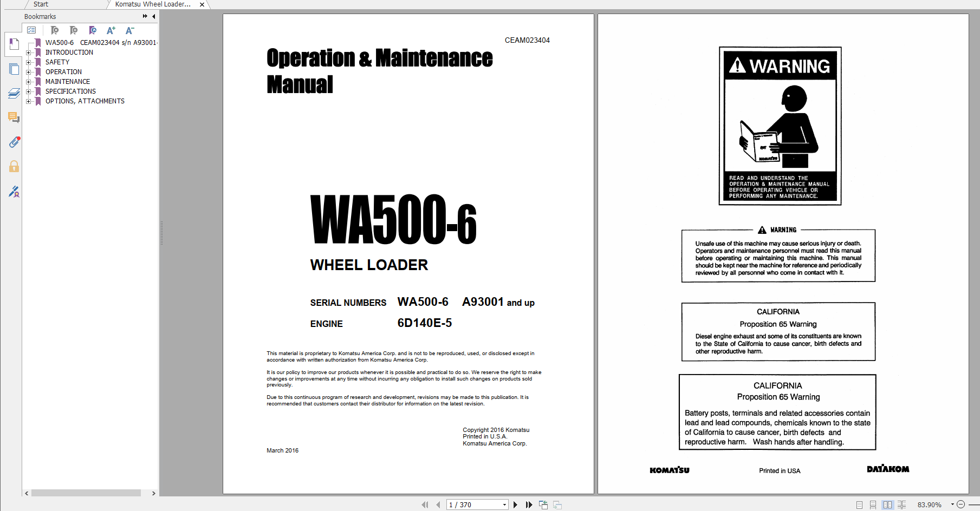Select the WA500-6 CEAM023404 bookmark
The image size is (980, 511).
point(101,43)
